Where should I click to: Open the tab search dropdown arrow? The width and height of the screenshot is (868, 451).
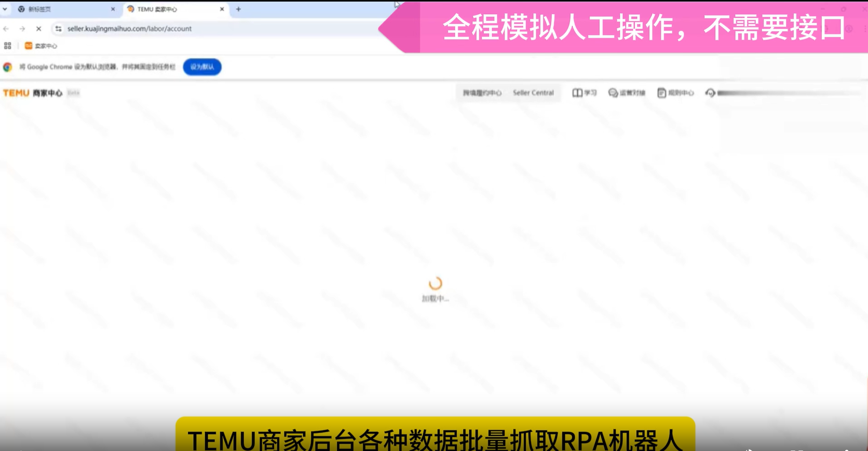click(x=5, y=9)
